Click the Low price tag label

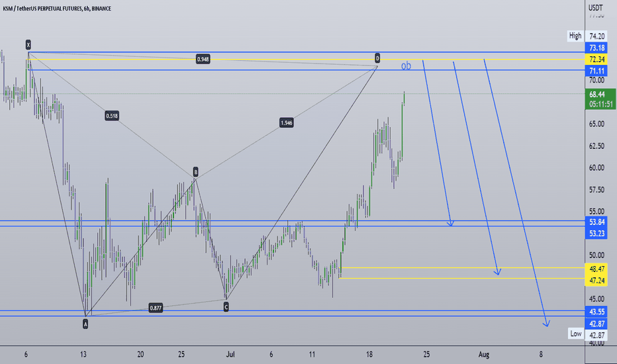tap(576, 334)
